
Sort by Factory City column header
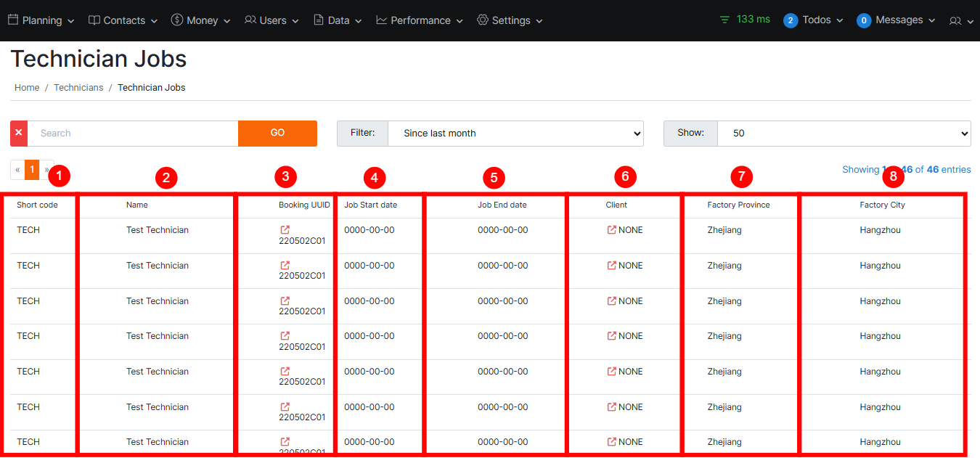tap(882, 205)
